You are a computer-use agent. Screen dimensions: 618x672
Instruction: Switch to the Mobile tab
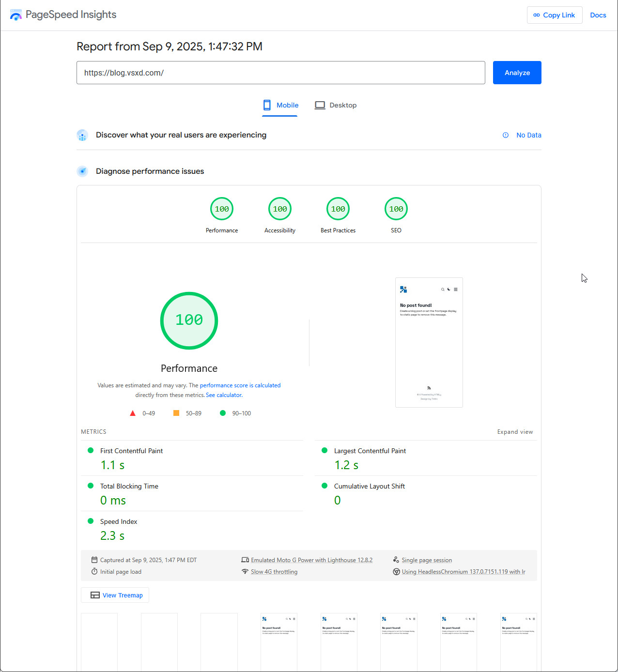click(280, 105)
